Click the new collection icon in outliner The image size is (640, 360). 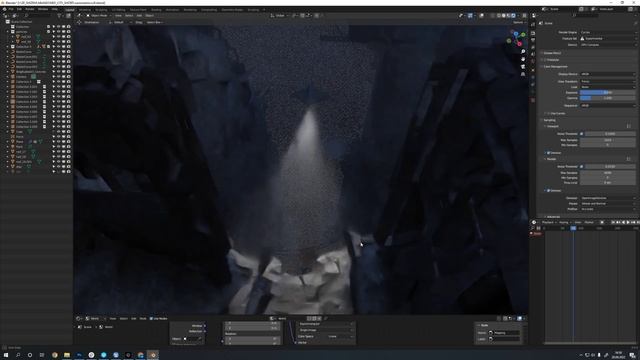[68, 16]
